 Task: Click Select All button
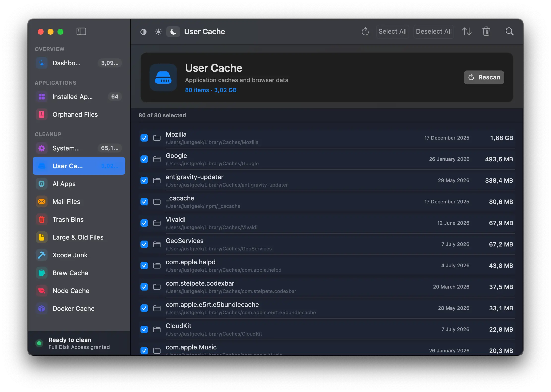[x=392, y=31]
